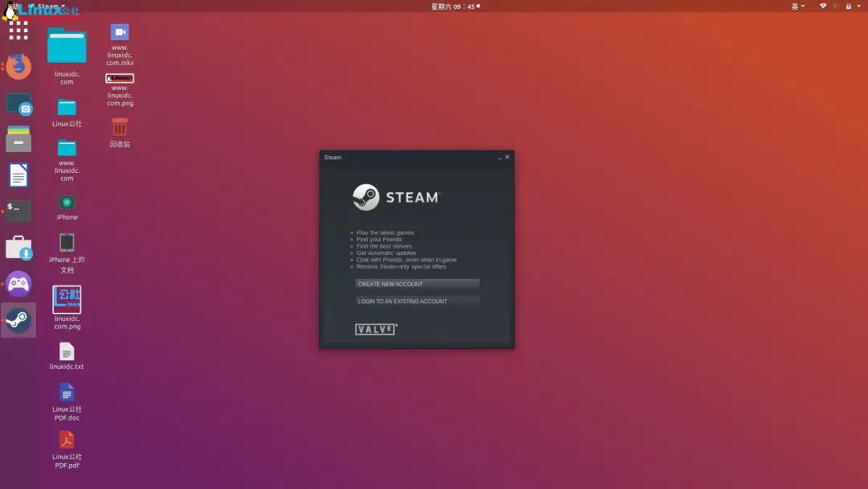The width and height of the screenshot is (868, 489).
Task: Click 'Find the best servers' text
Action: [384, 246]
